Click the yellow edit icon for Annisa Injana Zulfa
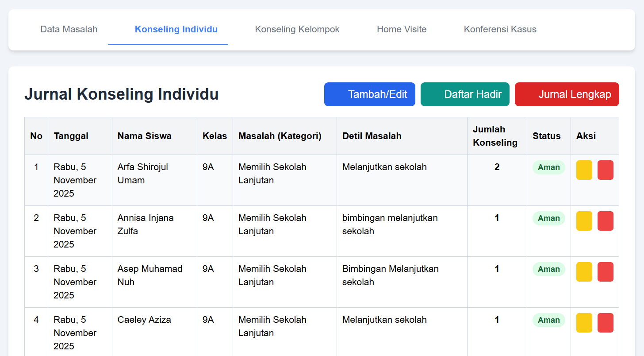The width and height of the screenshot is (644, 356). (x=584, y=221)
